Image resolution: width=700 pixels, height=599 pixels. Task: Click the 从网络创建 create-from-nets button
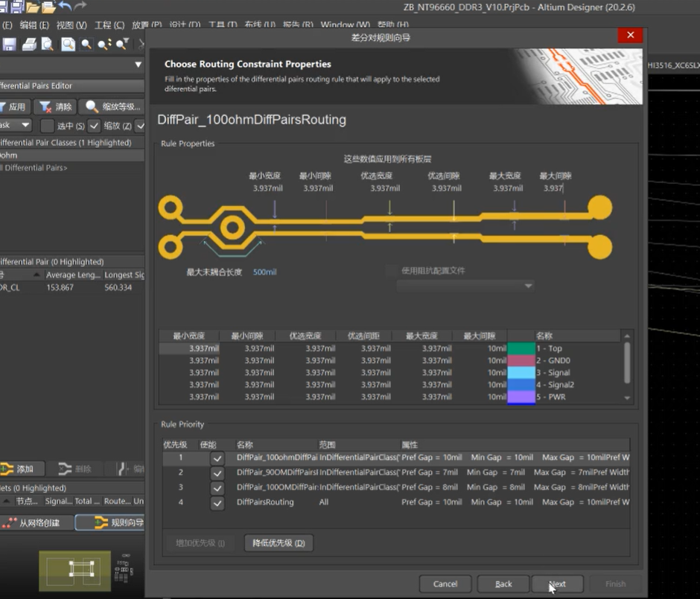[36, 522]
